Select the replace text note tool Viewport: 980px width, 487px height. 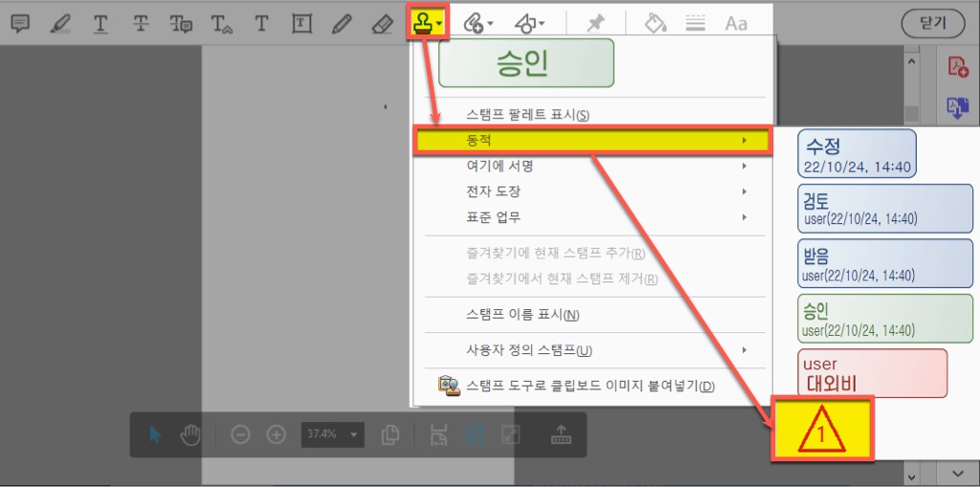[x=181, y=24]
